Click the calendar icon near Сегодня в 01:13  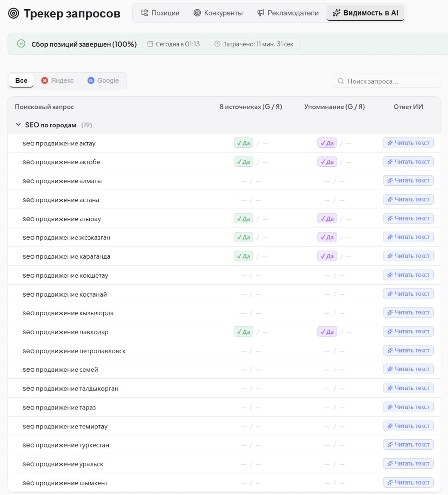[150, 44]
